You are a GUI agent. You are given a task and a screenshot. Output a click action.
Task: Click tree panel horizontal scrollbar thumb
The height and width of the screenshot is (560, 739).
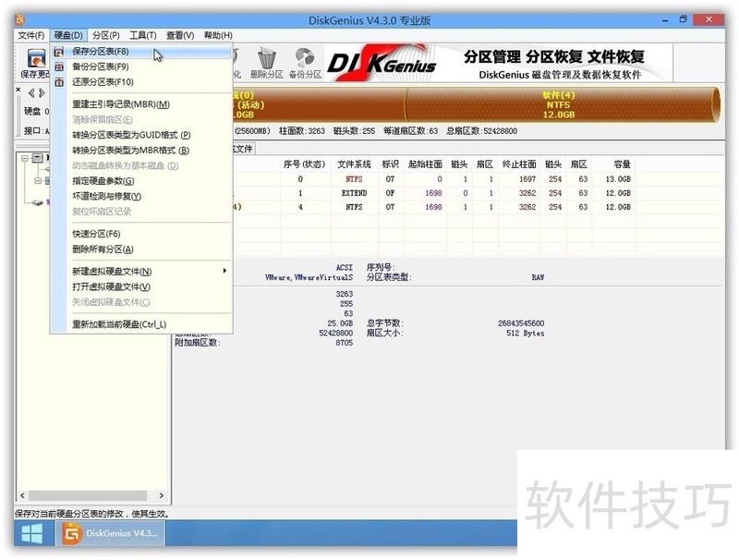(88, 495)
